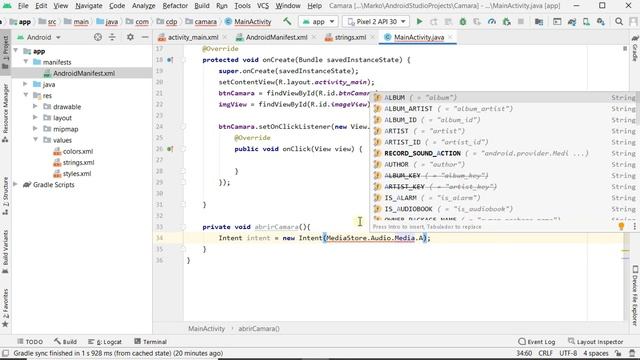
Task: Run the app with the green play icon
Action: 419,22
